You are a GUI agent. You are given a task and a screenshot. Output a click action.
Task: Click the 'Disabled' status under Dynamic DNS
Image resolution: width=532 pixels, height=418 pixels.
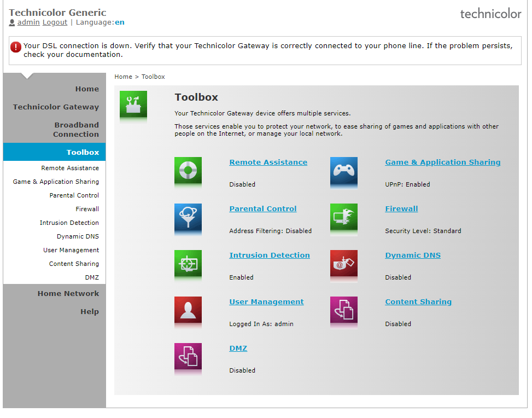click(x=398, y=277)
